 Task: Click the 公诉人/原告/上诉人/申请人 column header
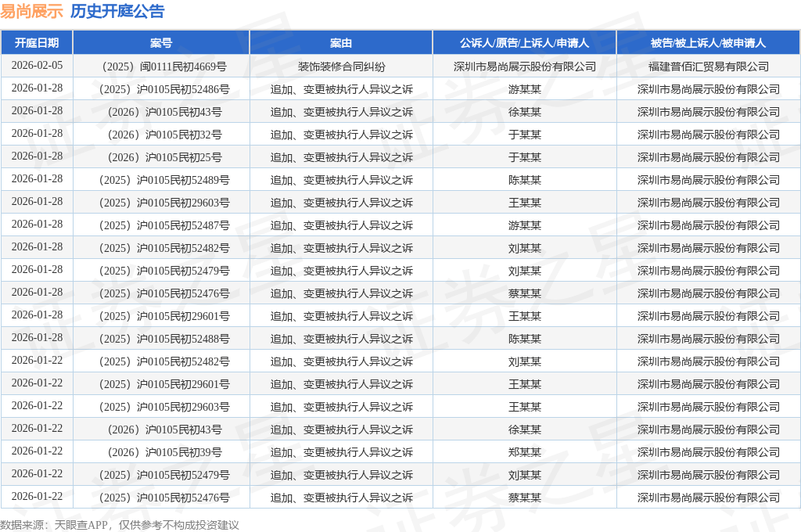pyautogui.click(x=525, y=43)
